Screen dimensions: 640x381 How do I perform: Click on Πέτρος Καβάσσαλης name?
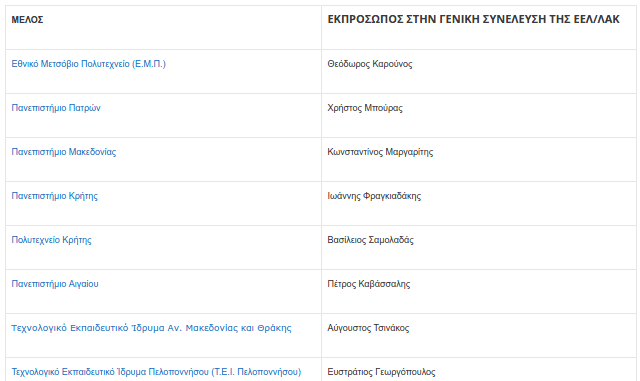coord(369,284)
